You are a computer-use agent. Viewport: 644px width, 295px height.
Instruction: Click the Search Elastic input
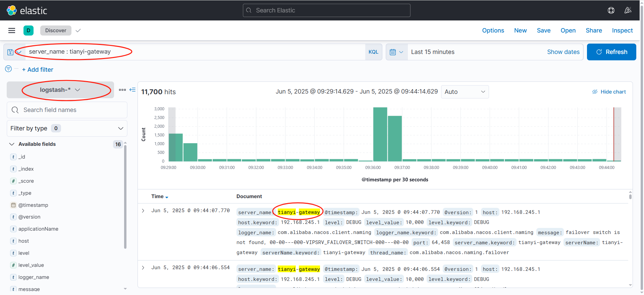click(x=327, y=10)
